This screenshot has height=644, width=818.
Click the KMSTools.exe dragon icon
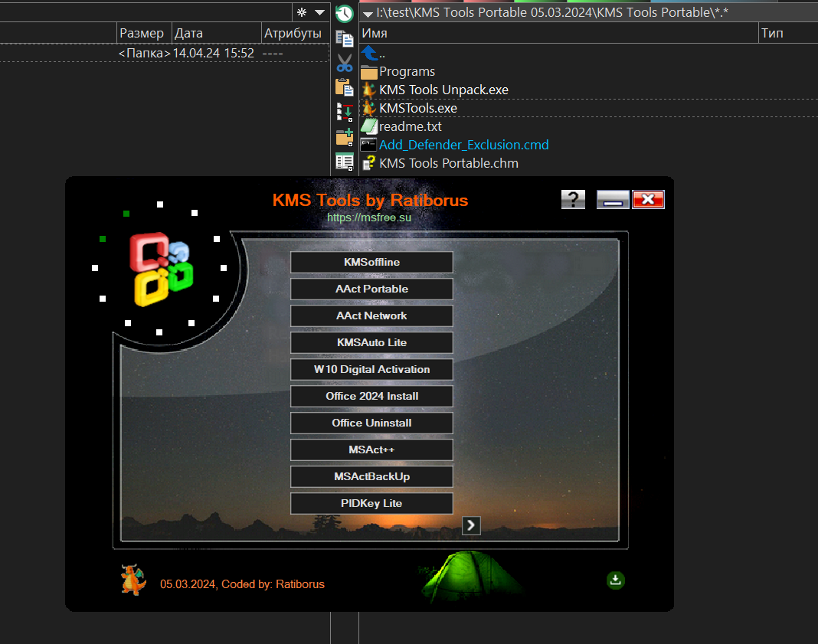tap(369, 108)
